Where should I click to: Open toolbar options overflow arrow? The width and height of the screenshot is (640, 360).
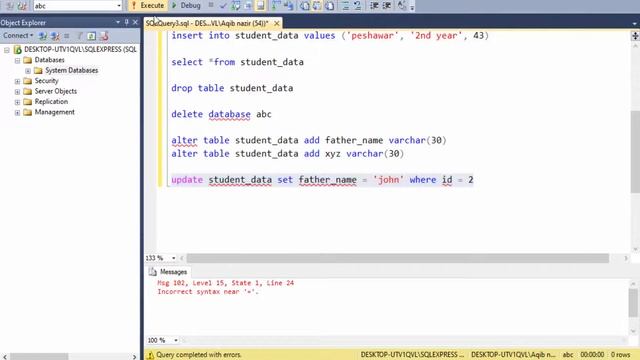coord(412,7)
